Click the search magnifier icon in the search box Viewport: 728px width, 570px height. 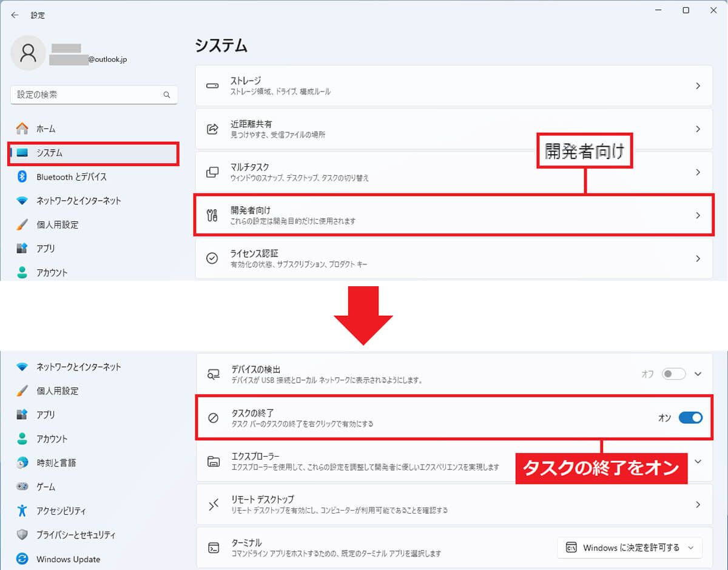click(167, 95)
